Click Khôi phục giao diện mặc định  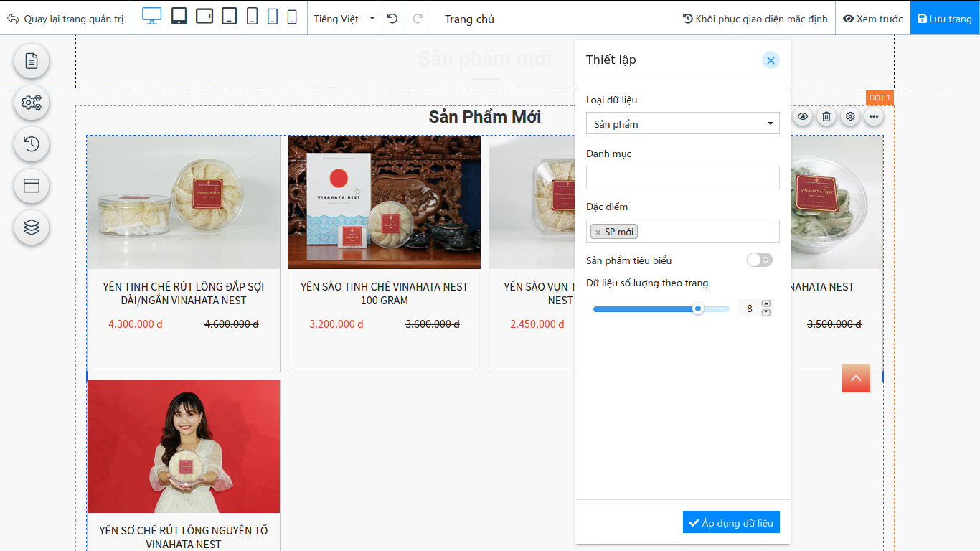point(755,19)
